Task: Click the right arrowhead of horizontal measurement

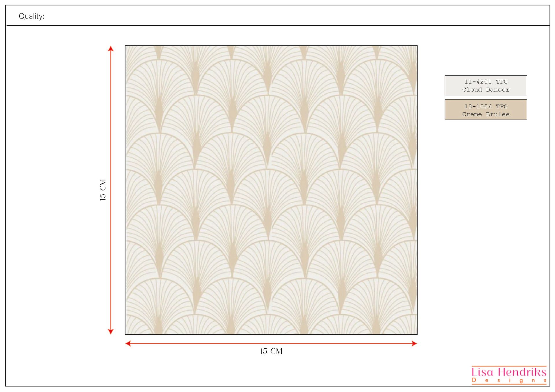Action: pos(414,343)
